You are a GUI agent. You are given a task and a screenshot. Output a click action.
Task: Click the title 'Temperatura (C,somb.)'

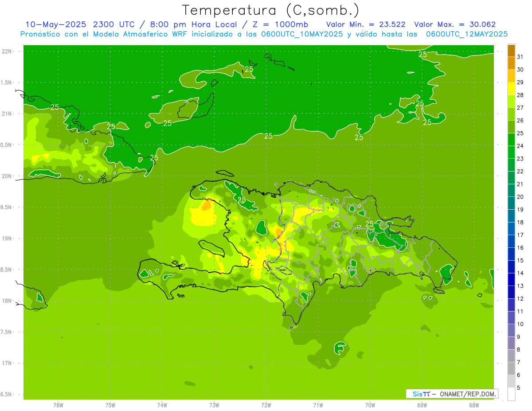coord(271,10)
